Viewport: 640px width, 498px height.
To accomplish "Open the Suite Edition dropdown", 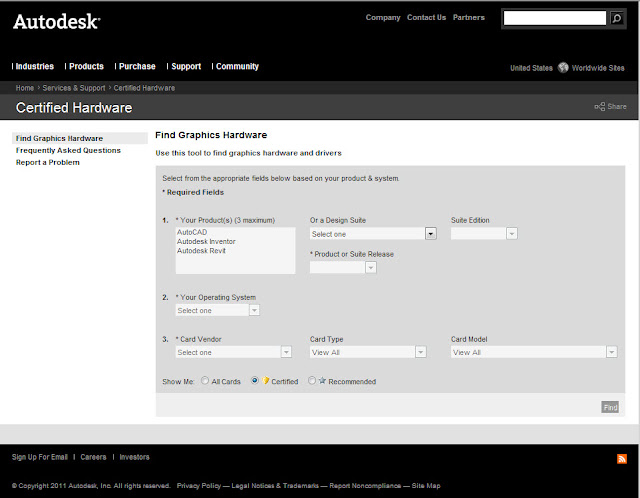I will tap(484, 233).
